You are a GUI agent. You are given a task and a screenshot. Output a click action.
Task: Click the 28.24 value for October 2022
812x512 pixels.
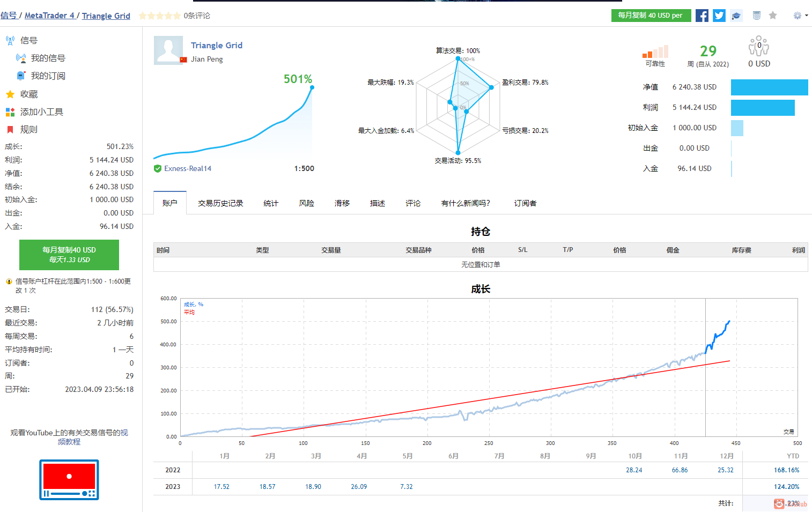click(634, 470)
